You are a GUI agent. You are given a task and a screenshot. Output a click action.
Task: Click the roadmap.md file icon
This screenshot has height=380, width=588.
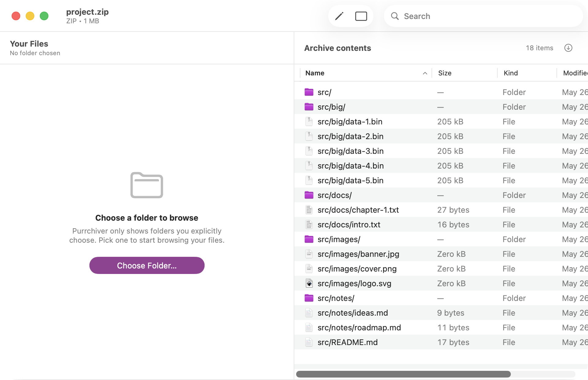(309, 327)
